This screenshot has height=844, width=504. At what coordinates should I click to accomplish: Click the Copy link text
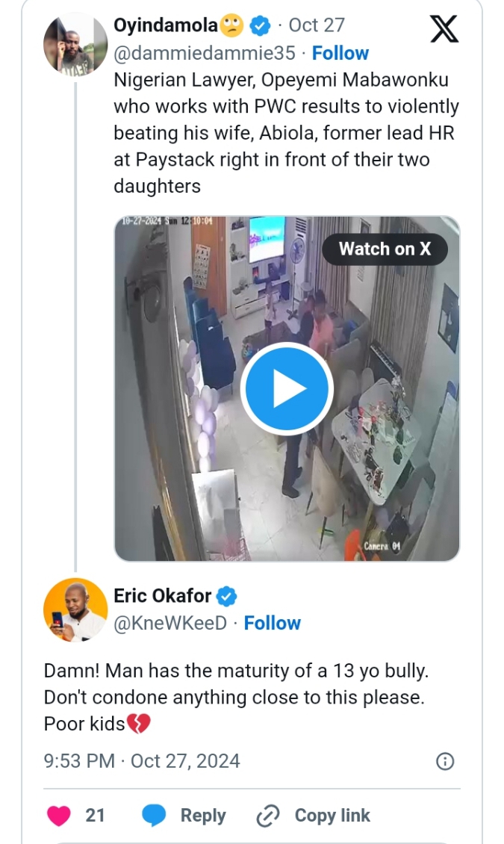pyautogui.click(x=332, y=816)
